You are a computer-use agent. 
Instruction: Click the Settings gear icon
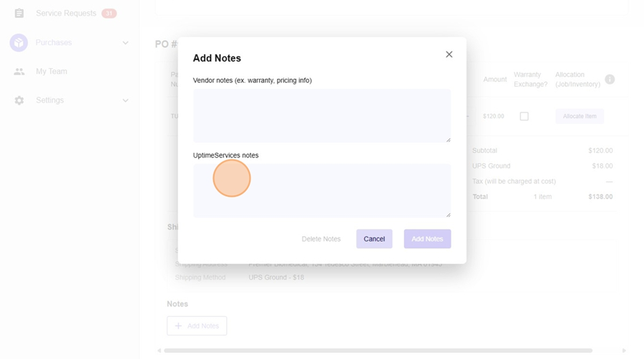[19, 101]
